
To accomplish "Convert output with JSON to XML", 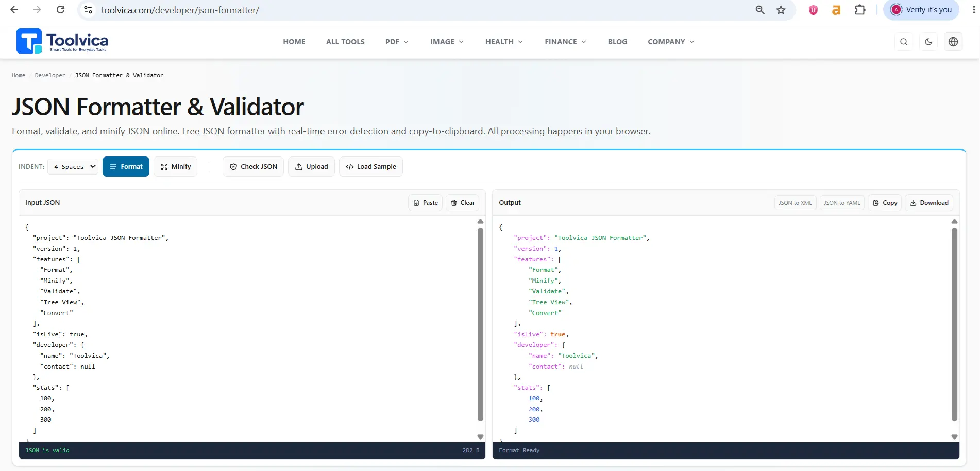I will click(795, 203).
